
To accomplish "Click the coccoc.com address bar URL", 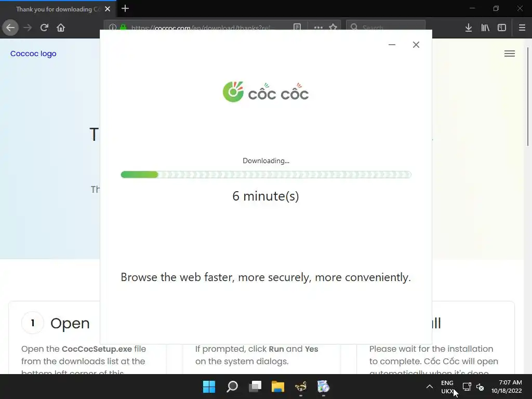I will point(200,27).
